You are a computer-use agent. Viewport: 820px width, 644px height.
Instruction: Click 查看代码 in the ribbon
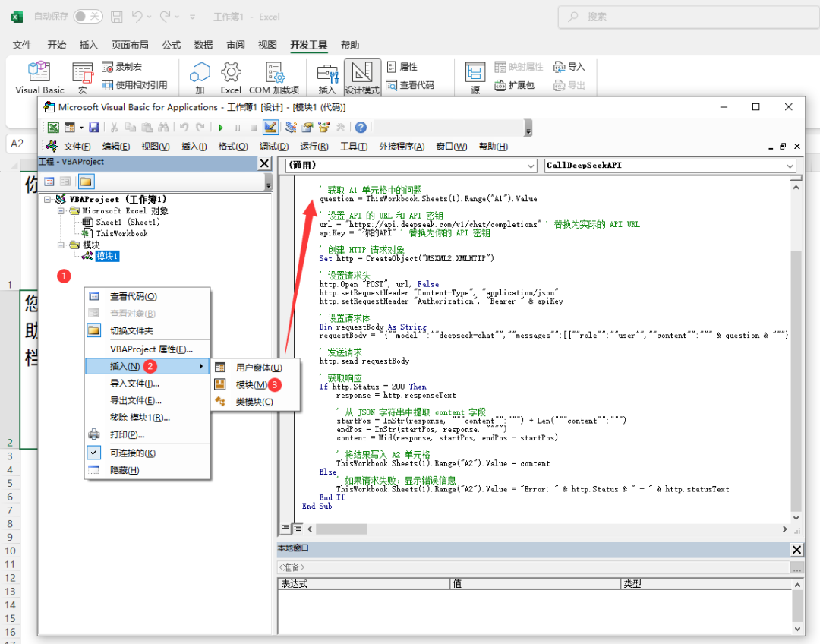tap(410, 85)
